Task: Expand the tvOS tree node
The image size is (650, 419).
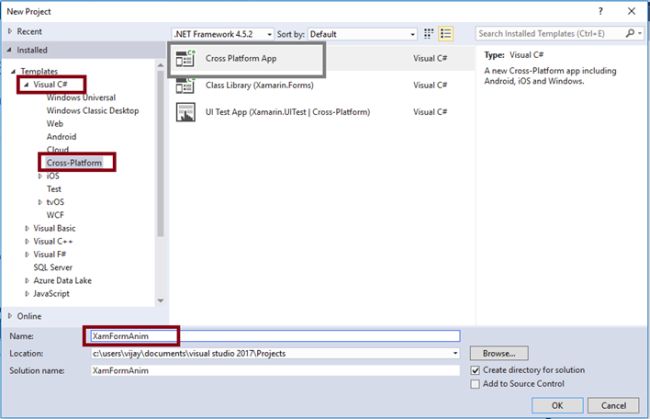Action: 40,202
